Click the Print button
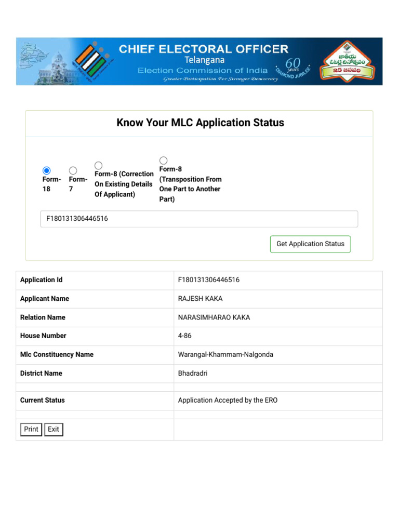The width and height of the screenshot is (399, 532). tap(31, 429)
